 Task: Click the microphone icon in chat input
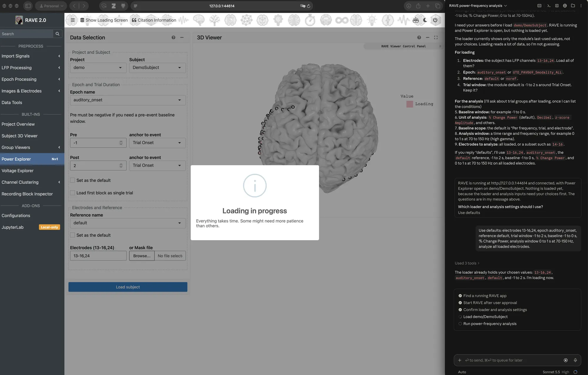click(x=575, y=360)
